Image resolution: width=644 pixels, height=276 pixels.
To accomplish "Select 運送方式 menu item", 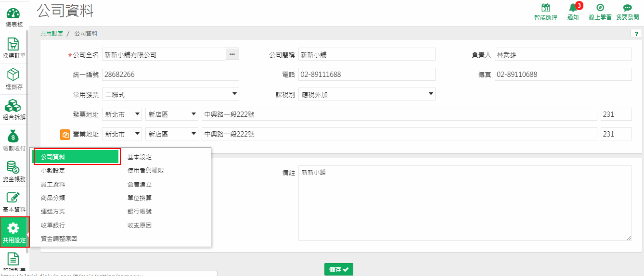I will (x=53, y=212).
